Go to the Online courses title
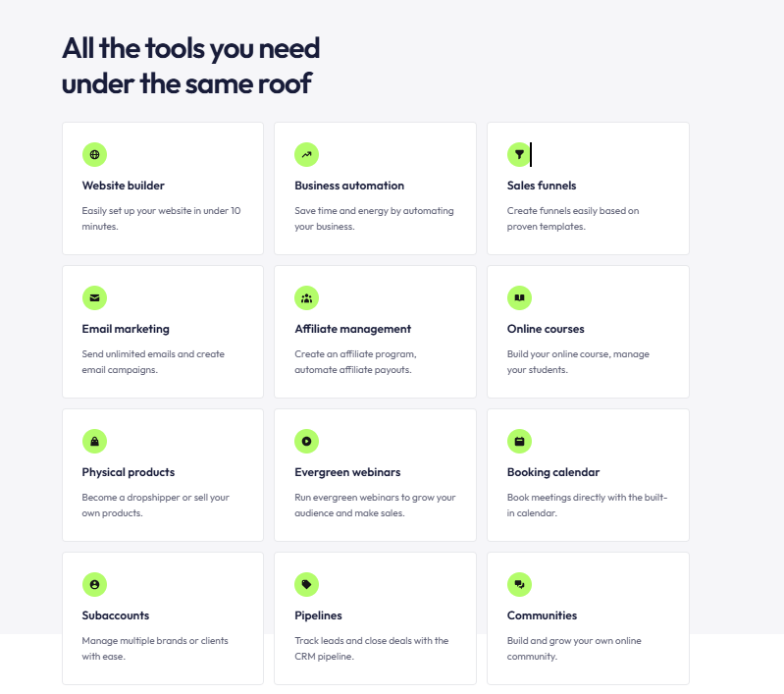 point(546,329)
